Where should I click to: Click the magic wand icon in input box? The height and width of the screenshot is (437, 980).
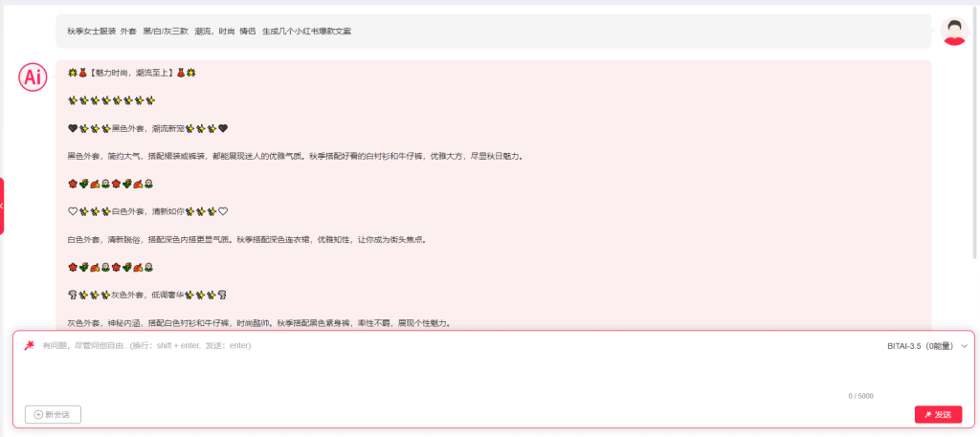30,345
